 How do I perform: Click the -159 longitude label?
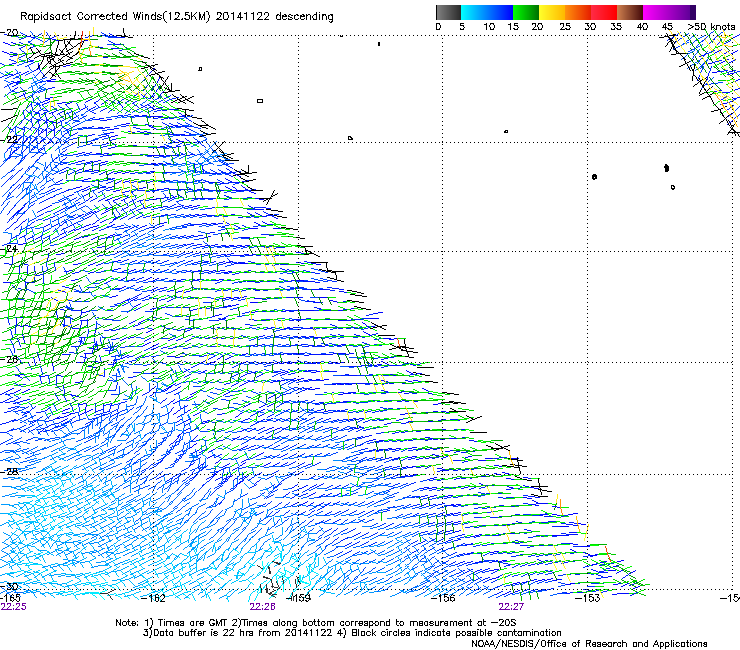(x=299, y=599)
